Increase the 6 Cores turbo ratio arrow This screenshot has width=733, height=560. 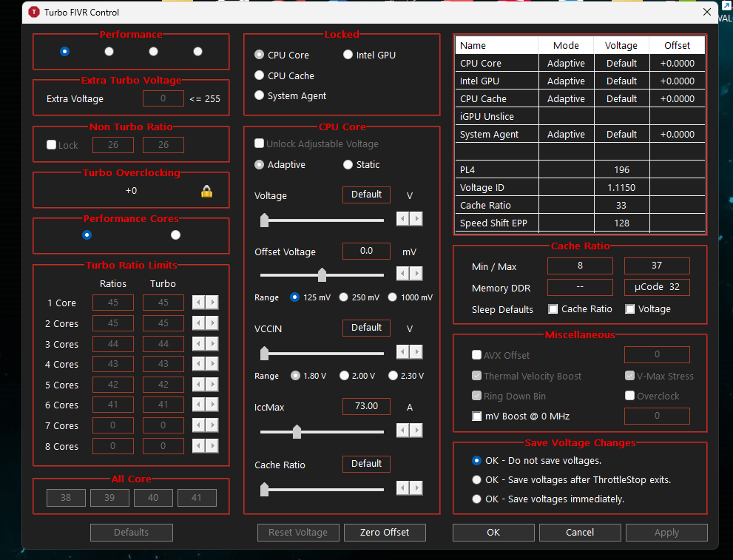tap(212, 405)
